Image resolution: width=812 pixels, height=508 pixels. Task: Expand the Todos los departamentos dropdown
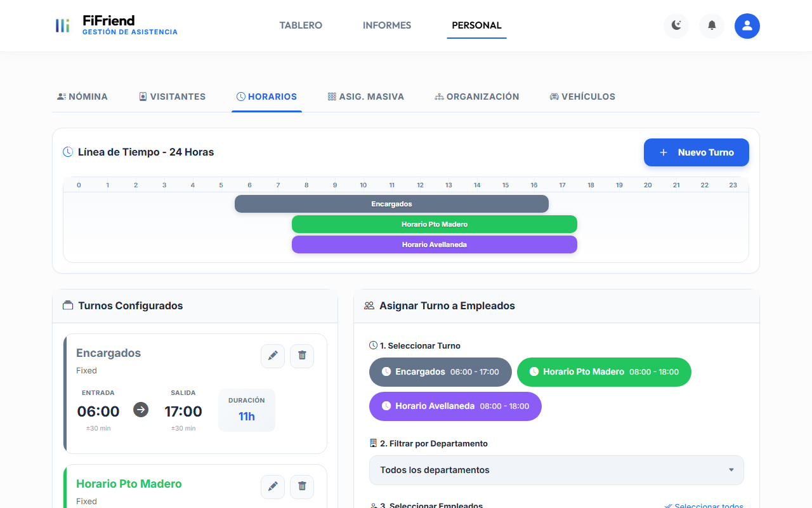click(556, 471)
